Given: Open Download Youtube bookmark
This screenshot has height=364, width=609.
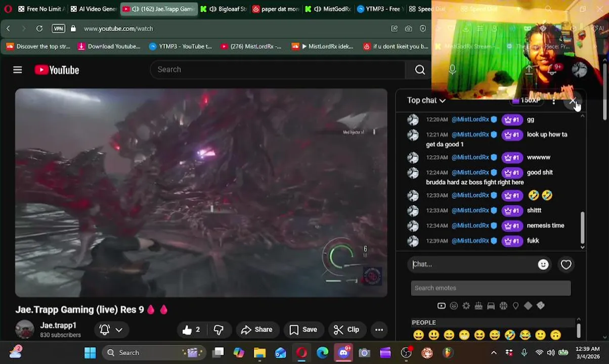Looking at the screenshot, I should tap(109, 47).
